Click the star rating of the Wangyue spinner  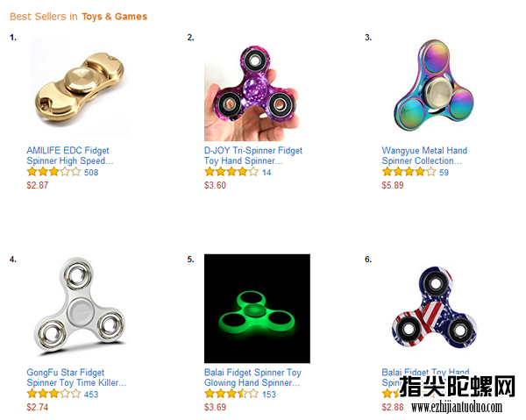(409, 172)
